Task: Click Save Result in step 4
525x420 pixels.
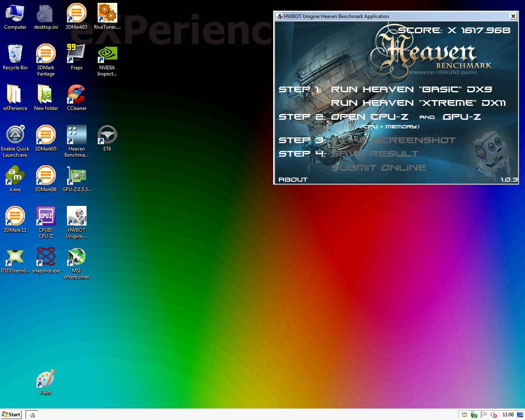Action: coord(374,154)
